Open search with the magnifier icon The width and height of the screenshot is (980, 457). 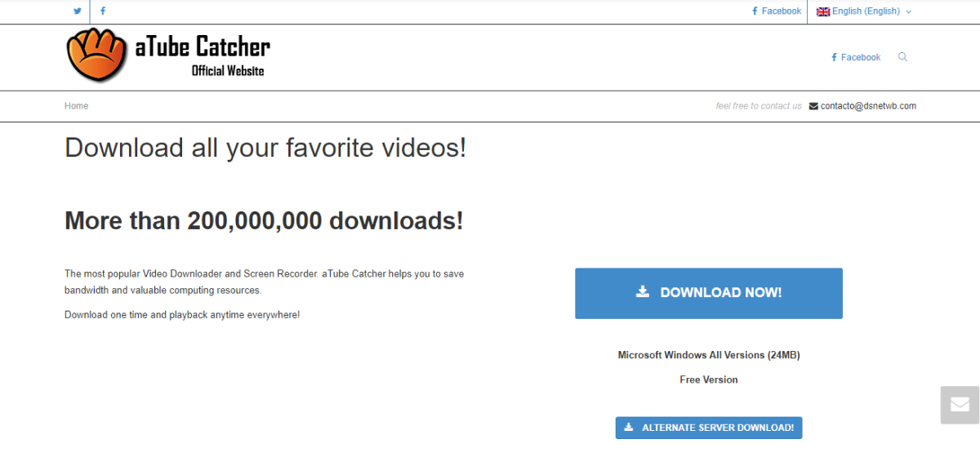[x=902, y=57]
